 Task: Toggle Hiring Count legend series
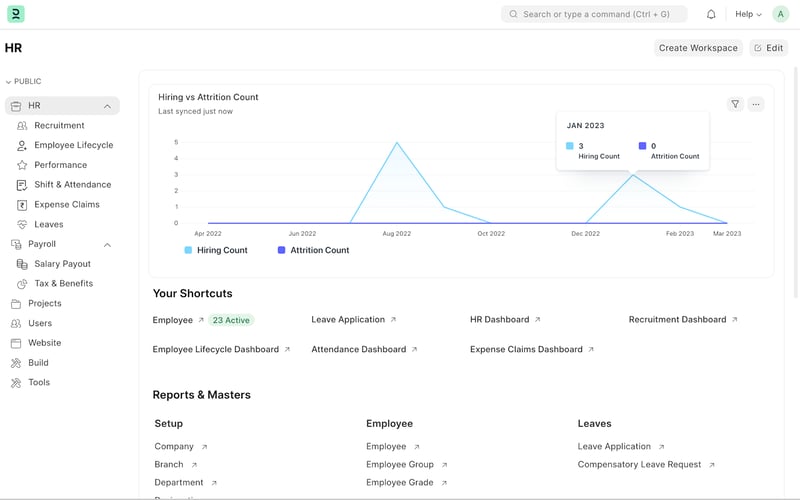click(216, 250)
